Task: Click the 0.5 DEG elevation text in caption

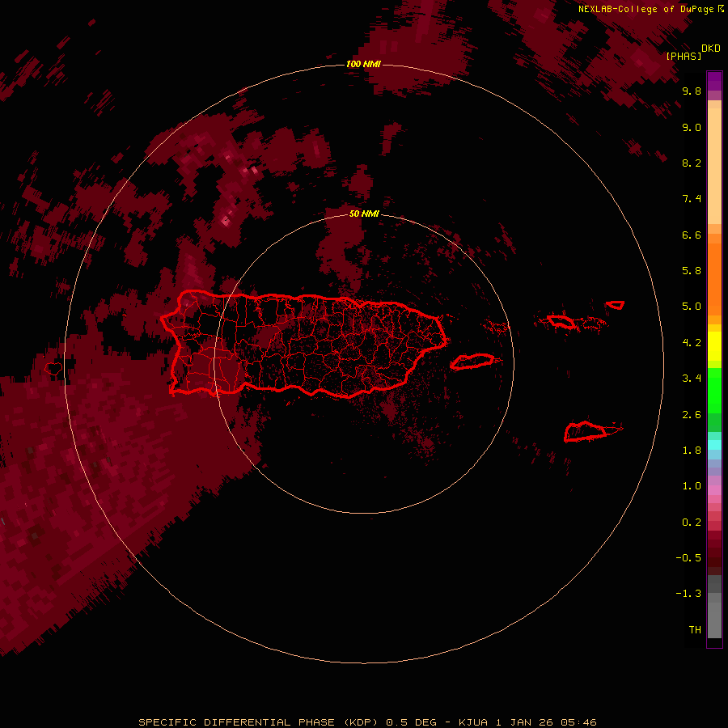Action: [x=412, y=722]
